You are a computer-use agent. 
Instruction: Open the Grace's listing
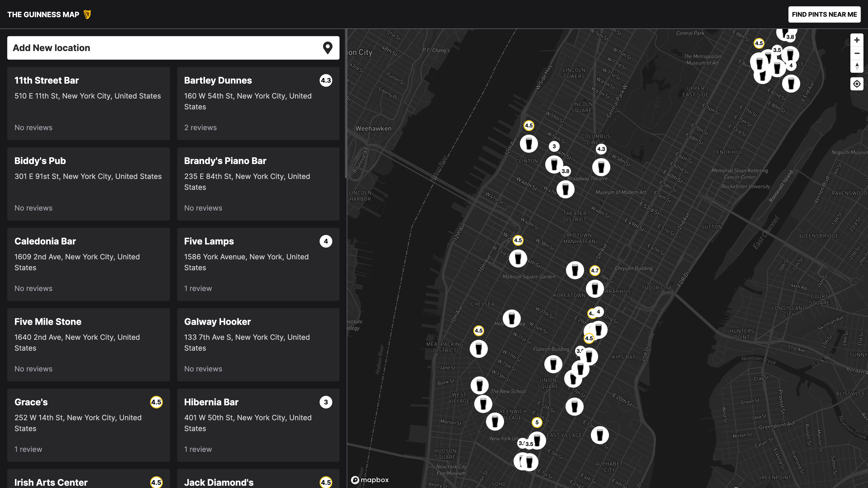[89, 425]
